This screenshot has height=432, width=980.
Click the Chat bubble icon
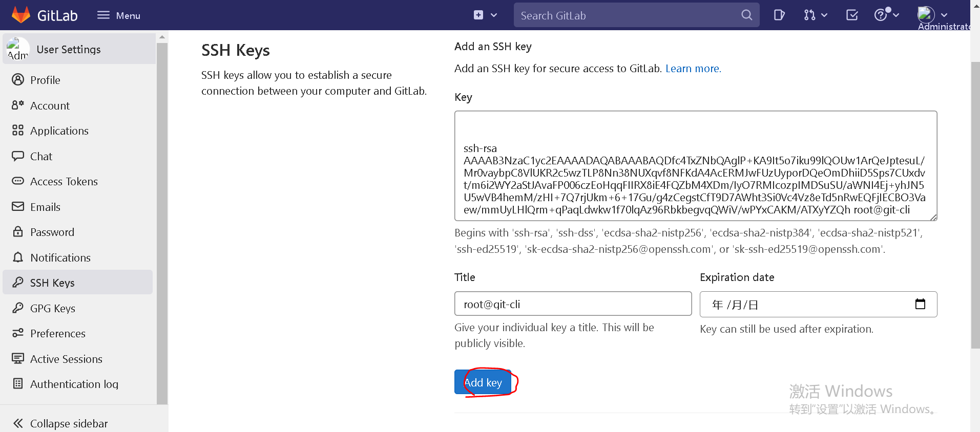18,156
